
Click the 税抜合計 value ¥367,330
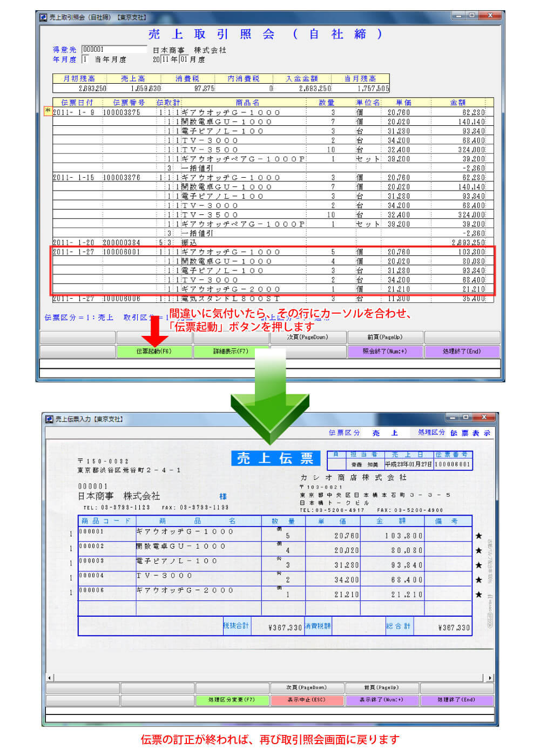(x=285, y=628)
